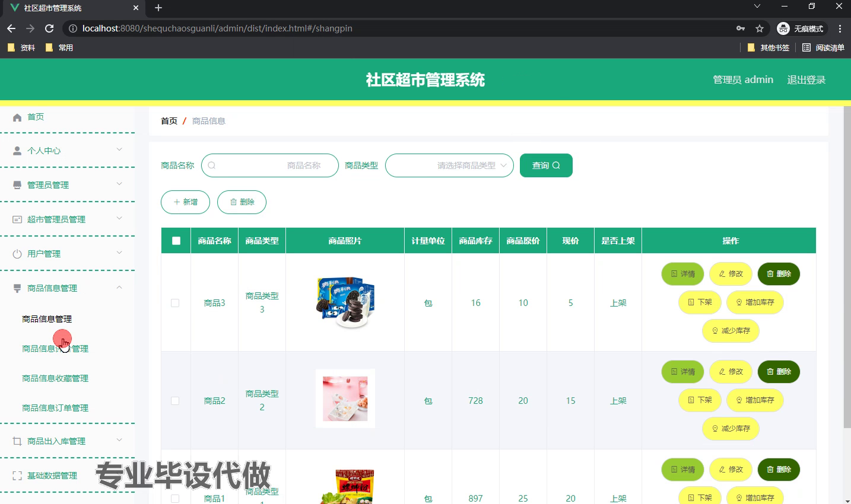
Task: Open the 常用 bookmark folder
Action: [59, 47]
